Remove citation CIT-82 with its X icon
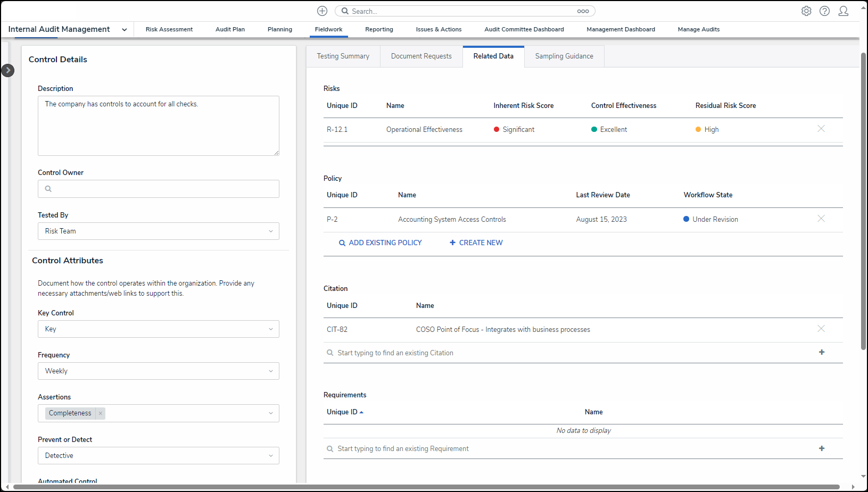Viewport: 868px width, 492px height. tap(821, 329)
